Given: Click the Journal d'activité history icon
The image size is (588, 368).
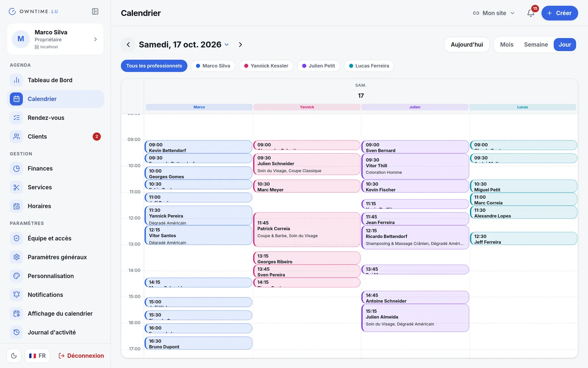Looking at the screenshot, I should point(17,332).
